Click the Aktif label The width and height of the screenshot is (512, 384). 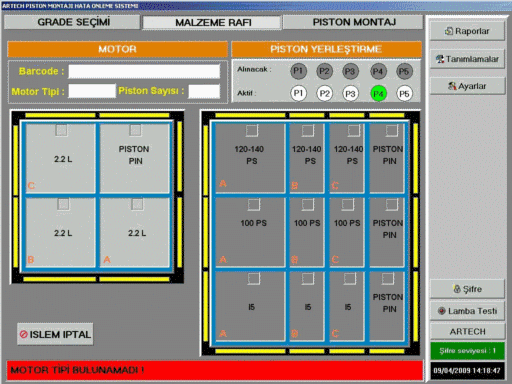click(x=247, y=93)
